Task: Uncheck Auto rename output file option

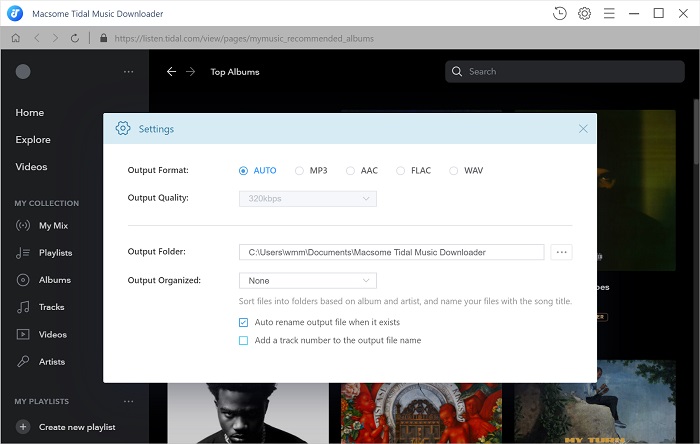Action: 243,322
